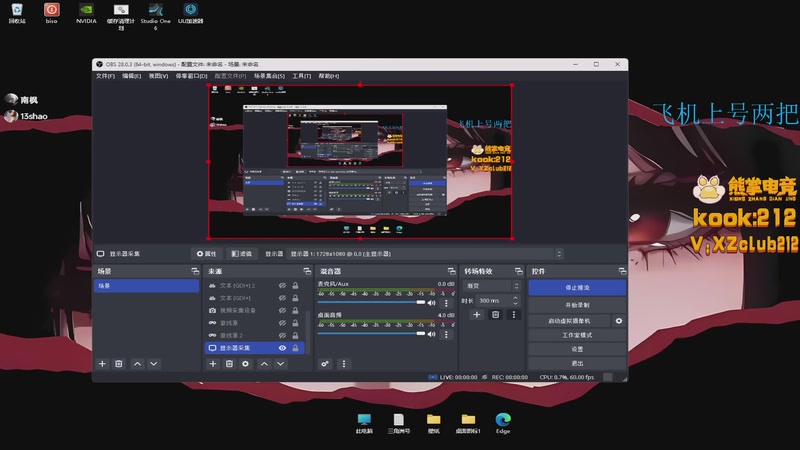Undock the 场景 panel using float icon
The image size is (800, 450).
pos(195,271)
